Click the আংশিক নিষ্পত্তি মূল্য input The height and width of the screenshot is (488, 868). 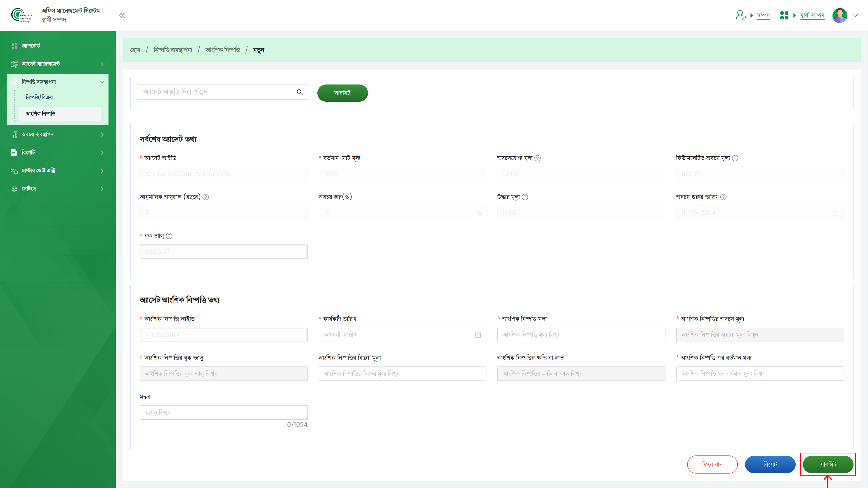[x=581, y=335]
